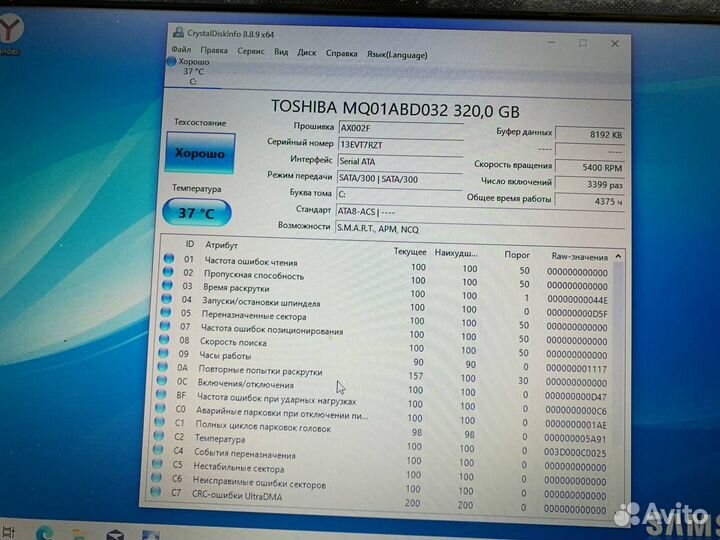Click status icon of attribute BF
The width and height of the screenshot is (720, 540).
161,394
